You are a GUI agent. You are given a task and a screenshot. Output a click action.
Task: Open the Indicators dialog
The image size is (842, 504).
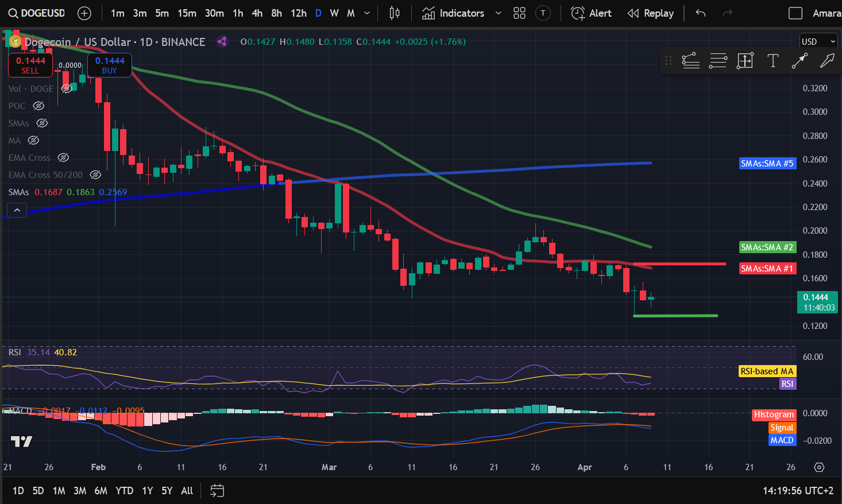[454, 13]
